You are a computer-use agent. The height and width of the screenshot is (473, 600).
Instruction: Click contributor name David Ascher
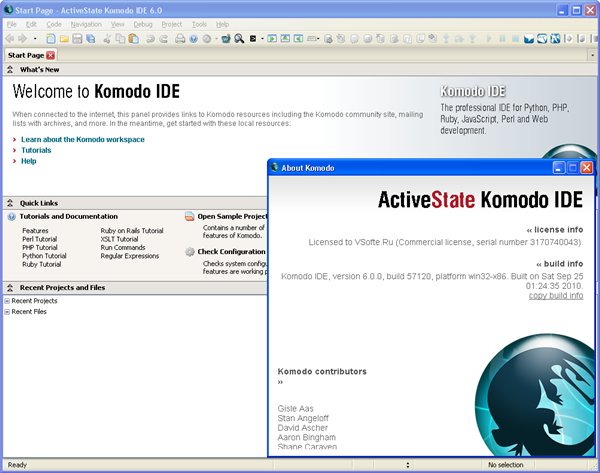303,428
